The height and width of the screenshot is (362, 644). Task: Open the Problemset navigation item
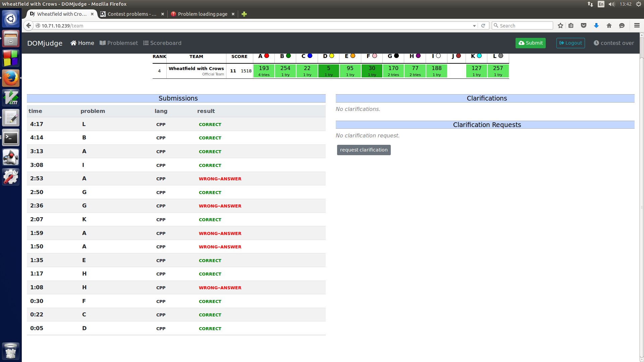click(119, 43)
